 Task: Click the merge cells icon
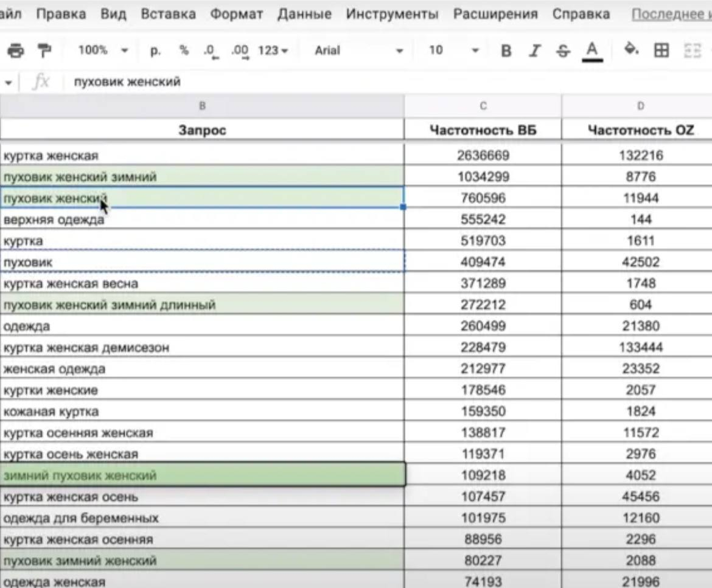pos(693,50)
